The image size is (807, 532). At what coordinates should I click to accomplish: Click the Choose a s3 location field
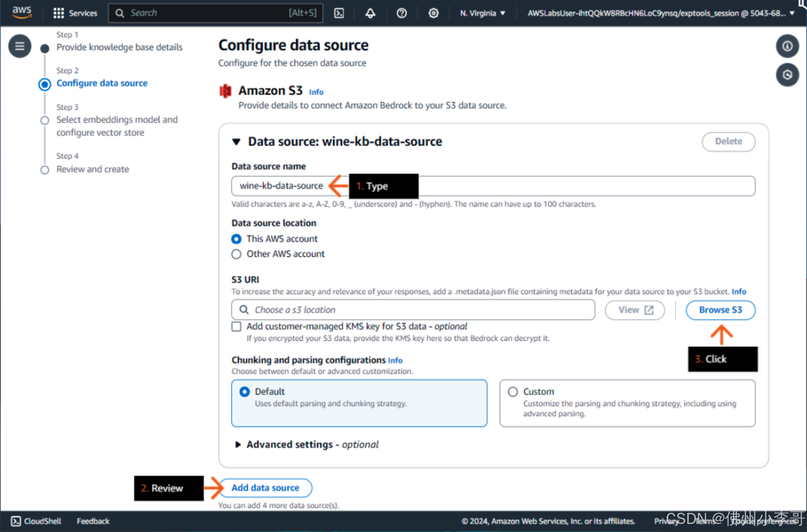pos(413,310)
